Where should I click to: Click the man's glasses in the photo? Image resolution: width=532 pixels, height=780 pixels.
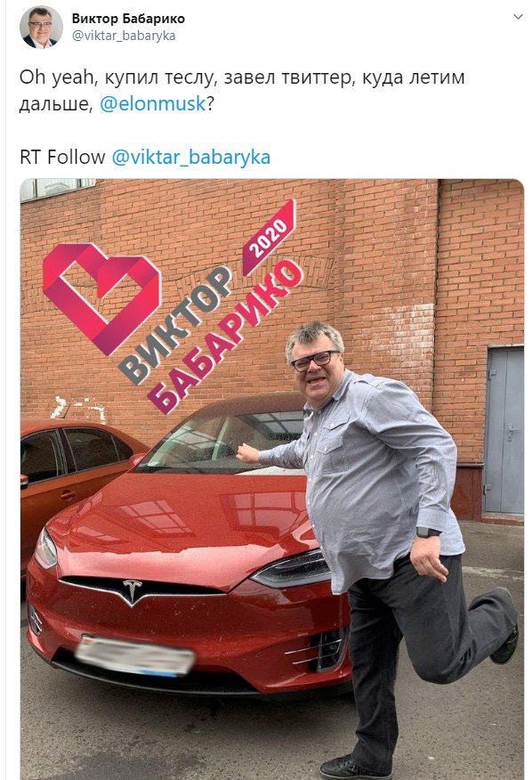tap(315, 360)
